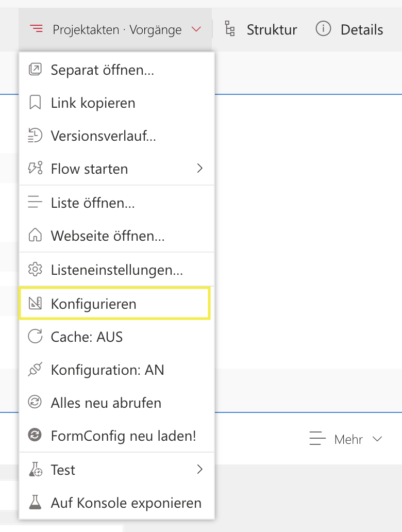Toggle Konfiguration: AN setting
Screen dimensions: 402x532
coord(107,370)
